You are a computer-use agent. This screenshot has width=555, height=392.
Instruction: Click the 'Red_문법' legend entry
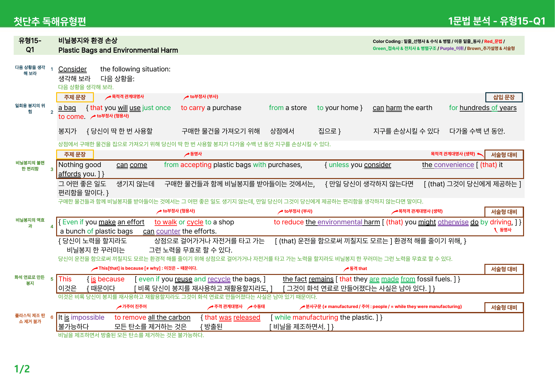pos(493,41)
